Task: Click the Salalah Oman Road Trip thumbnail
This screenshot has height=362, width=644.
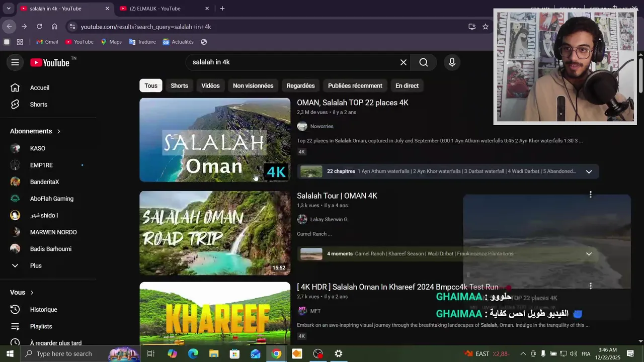Action: coord(215,233)
